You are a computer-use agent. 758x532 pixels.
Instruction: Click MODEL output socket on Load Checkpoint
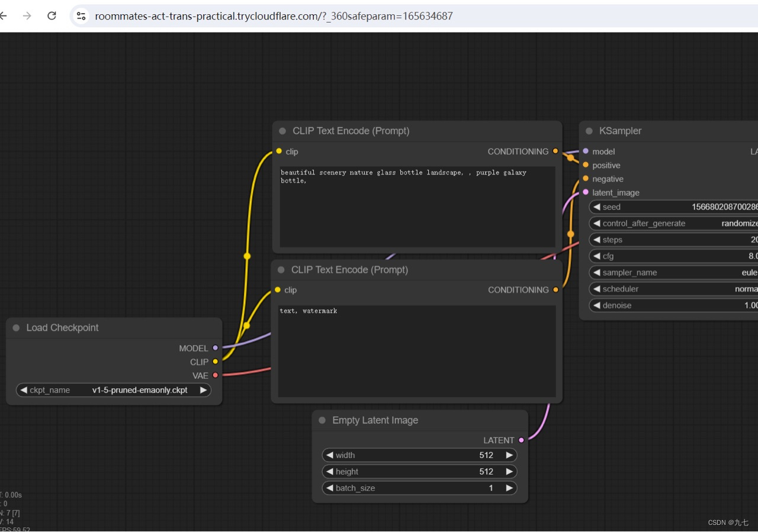[x=215, y=348]
